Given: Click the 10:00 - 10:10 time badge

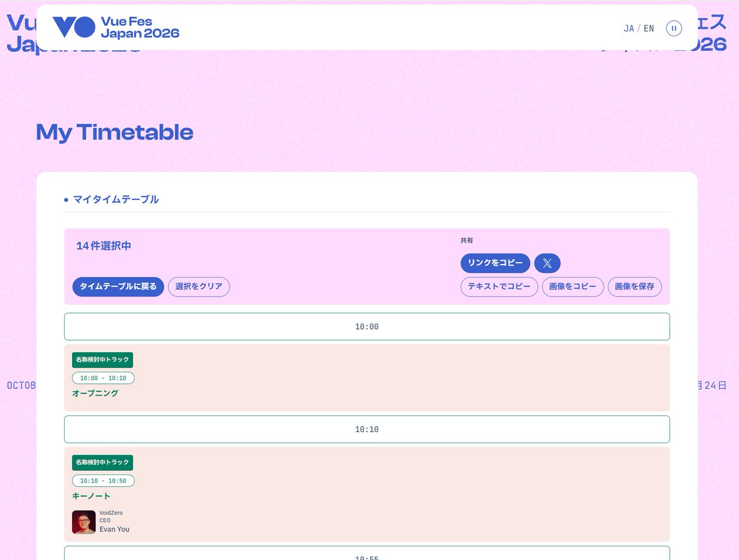Looking at the screenshot, I should pyautogui.click(x=103, y=378).
